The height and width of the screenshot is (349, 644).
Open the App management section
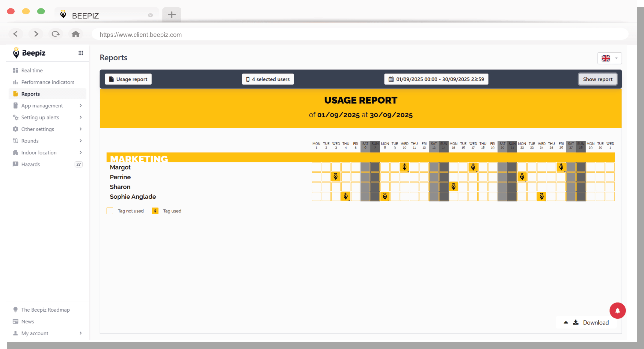pos(42,105)
